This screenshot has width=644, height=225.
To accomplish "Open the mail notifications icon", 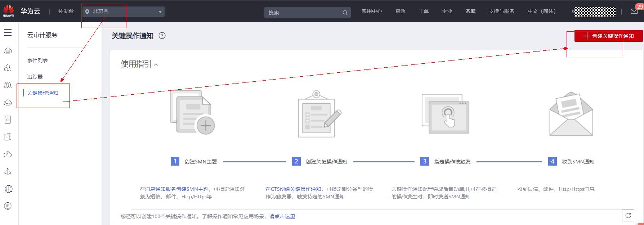I will 634,12.
